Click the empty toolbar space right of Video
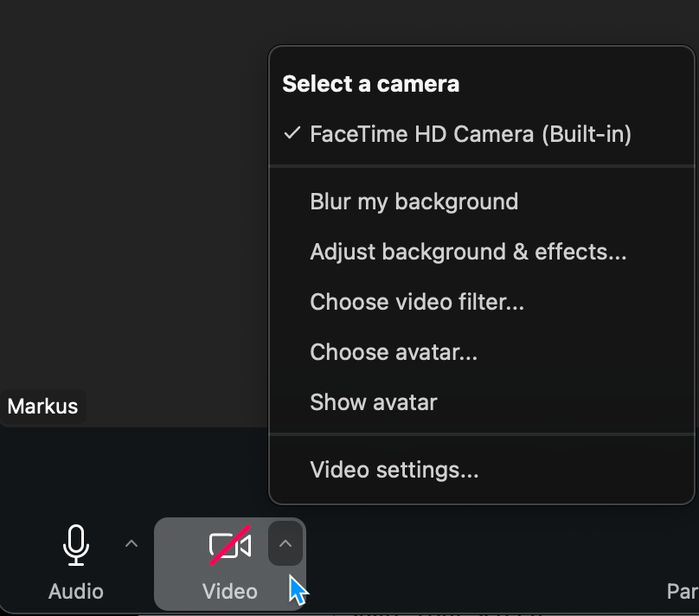699x616 pixels. pos(476,562)
